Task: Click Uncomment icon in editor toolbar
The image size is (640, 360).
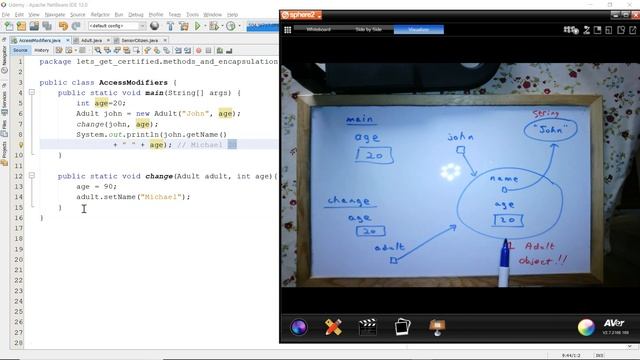Action: [229, 51]
